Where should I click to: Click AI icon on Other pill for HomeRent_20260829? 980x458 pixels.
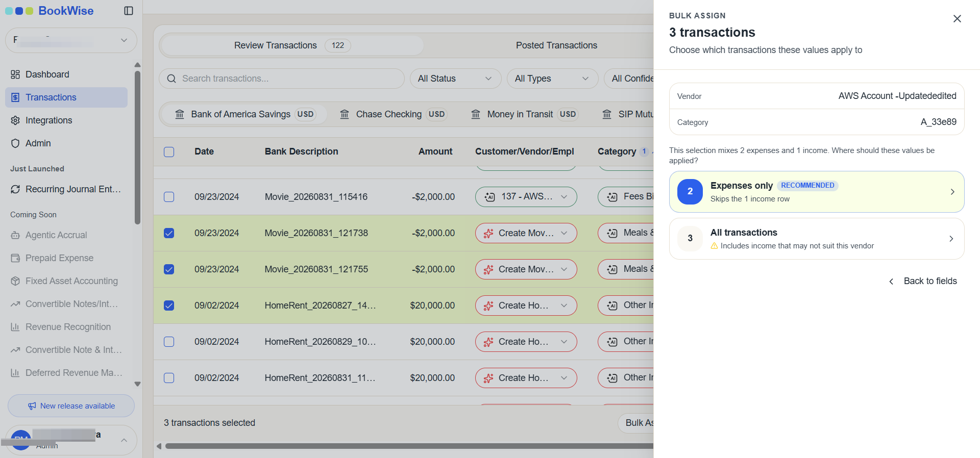tap(612, 342)
